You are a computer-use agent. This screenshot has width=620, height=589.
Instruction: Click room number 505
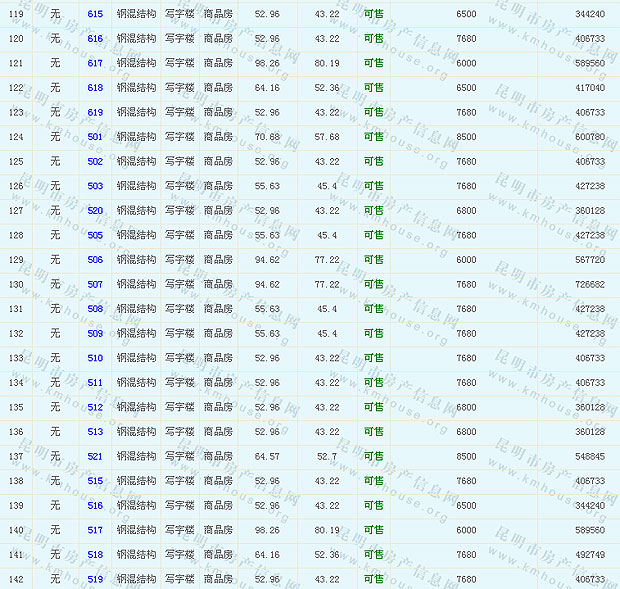pyautogui.click(x=95, y=235)
